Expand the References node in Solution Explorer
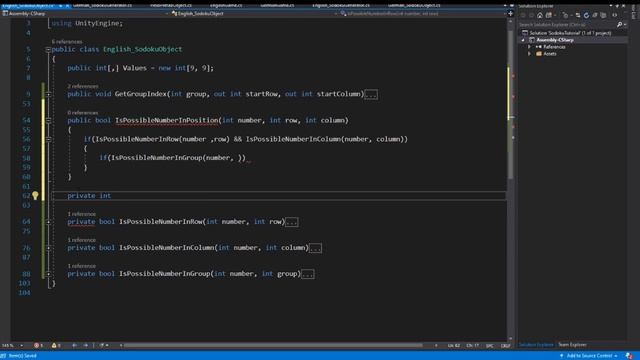The width and height of the screenshot is (640, 360). [x=529, y=47]
